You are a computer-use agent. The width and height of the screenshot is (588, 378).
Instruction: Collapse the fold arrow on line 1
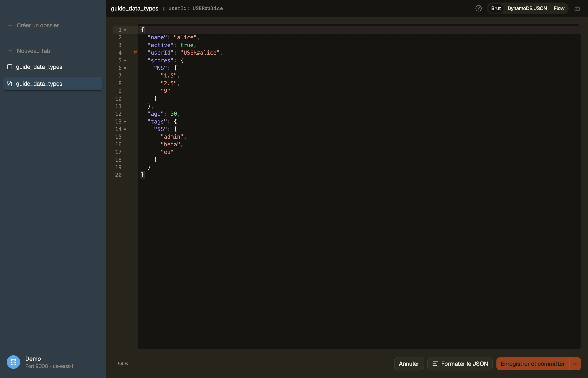click(x=125, y=30)
